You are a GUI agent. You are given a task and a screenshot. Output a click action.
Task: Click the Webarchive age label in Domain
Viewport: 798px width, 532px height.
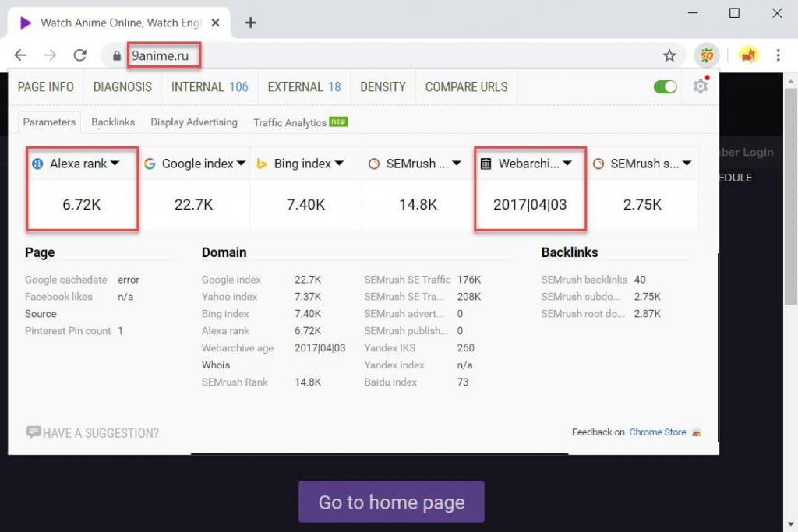pyautogui.click(x=238, y=348)
